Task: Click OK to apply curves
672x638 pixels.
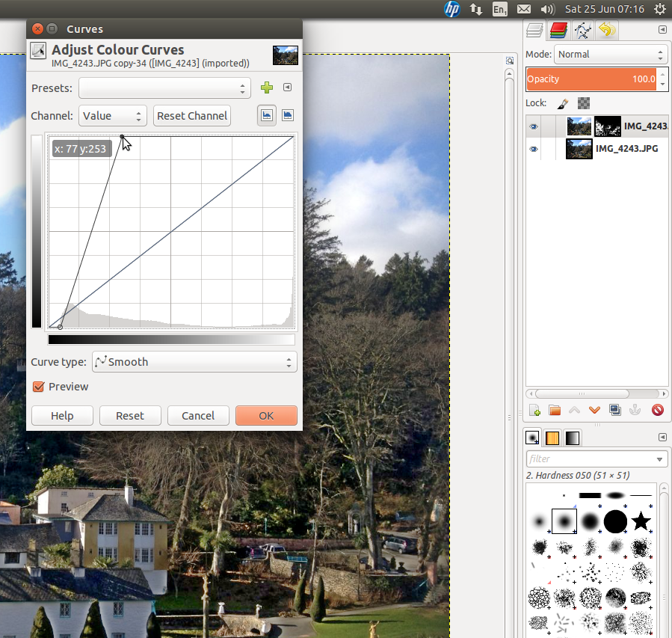Action: 266,415
